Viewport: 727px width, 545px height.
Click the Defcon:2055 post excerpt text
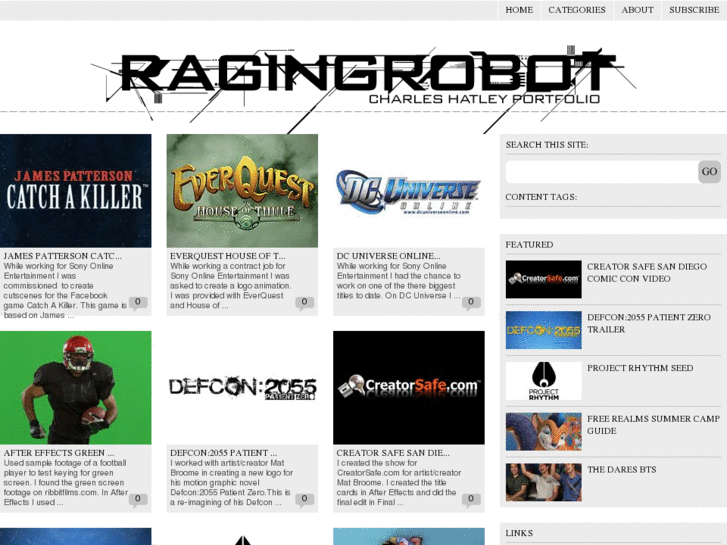point(231,482)
